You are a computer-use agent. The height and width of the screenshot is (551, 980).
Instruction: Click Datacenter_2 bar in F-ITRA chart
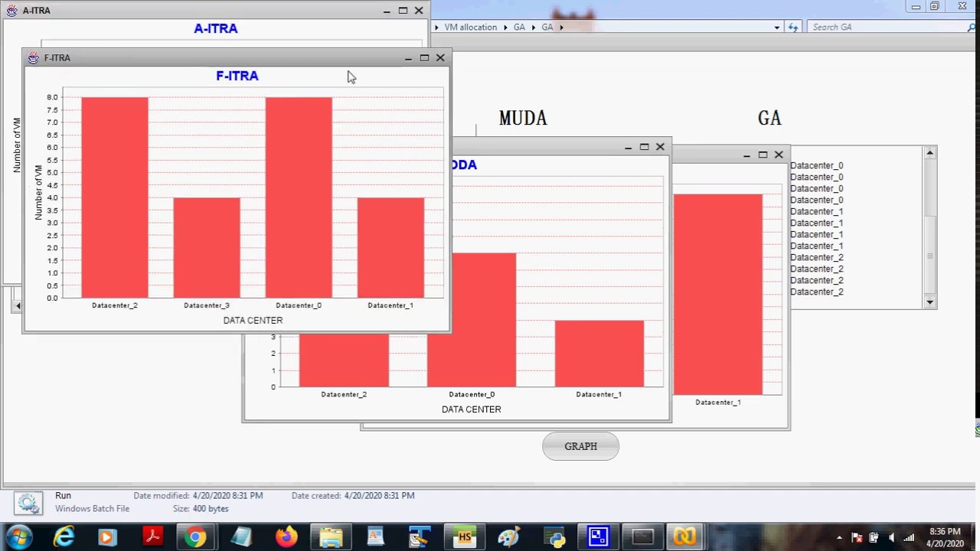[115, 197]
